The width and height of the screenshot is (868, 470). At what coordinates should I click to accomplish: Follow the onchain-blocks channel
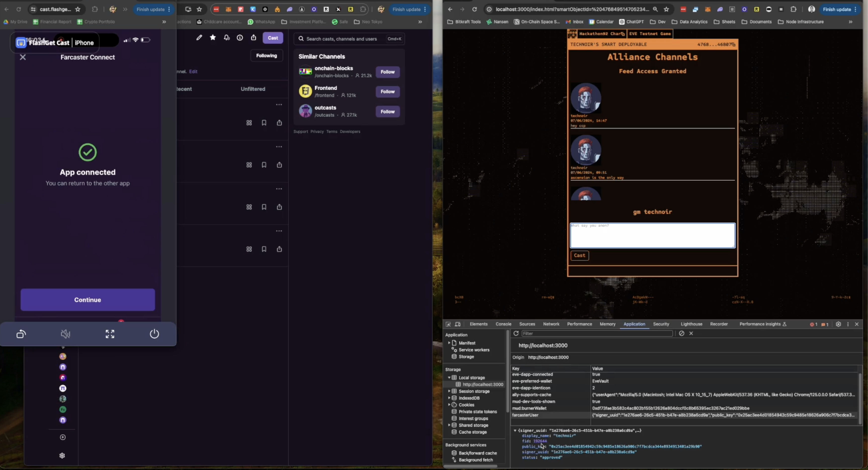[x=387, y=72]
